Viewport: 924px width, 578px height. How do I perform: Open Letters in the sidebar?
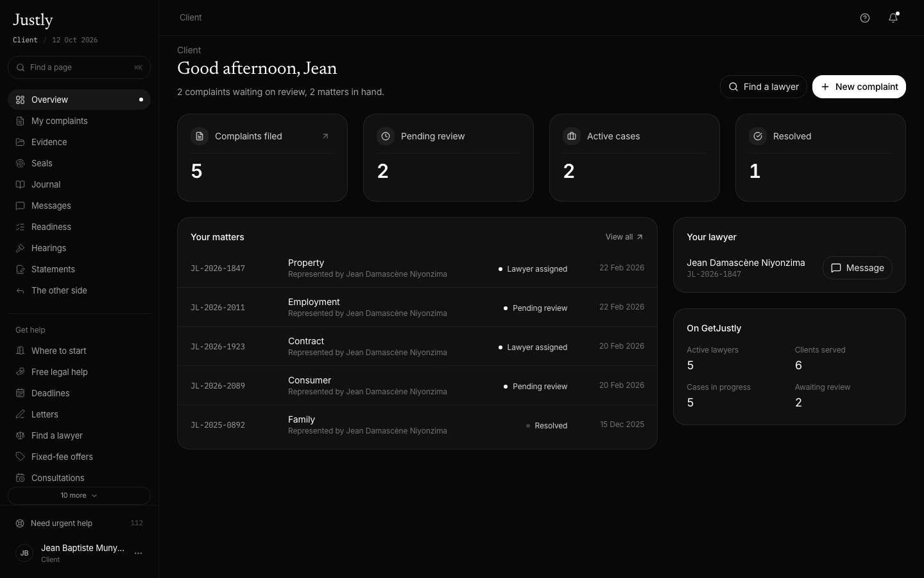tap(79, 414)
